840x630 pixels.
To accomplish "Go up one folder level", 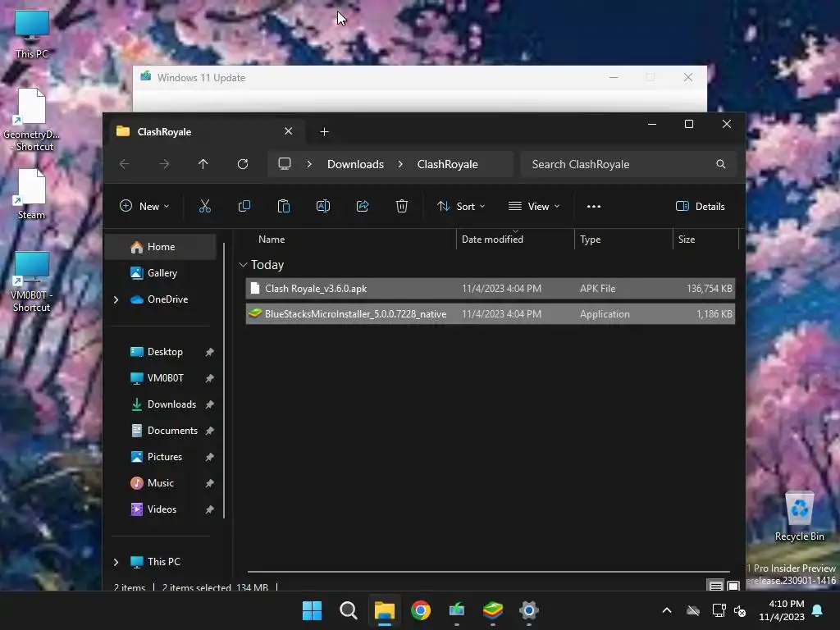I will [x=203, y=164].
